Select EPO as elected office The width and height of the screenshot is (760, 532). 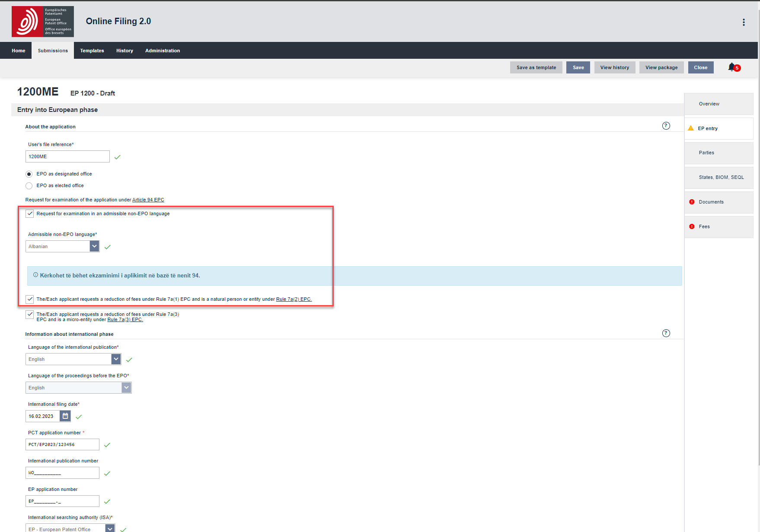pyautogui.click(x=29, y=186)
